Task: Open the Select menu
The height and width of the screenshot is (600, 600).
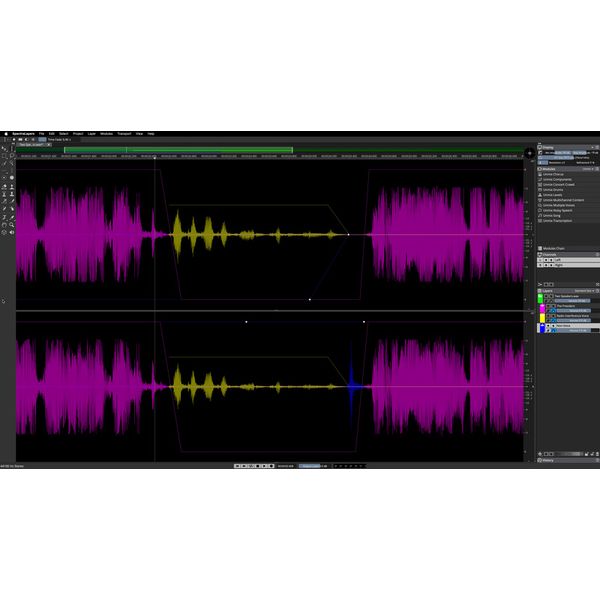Action: click(x=64, y=134)
